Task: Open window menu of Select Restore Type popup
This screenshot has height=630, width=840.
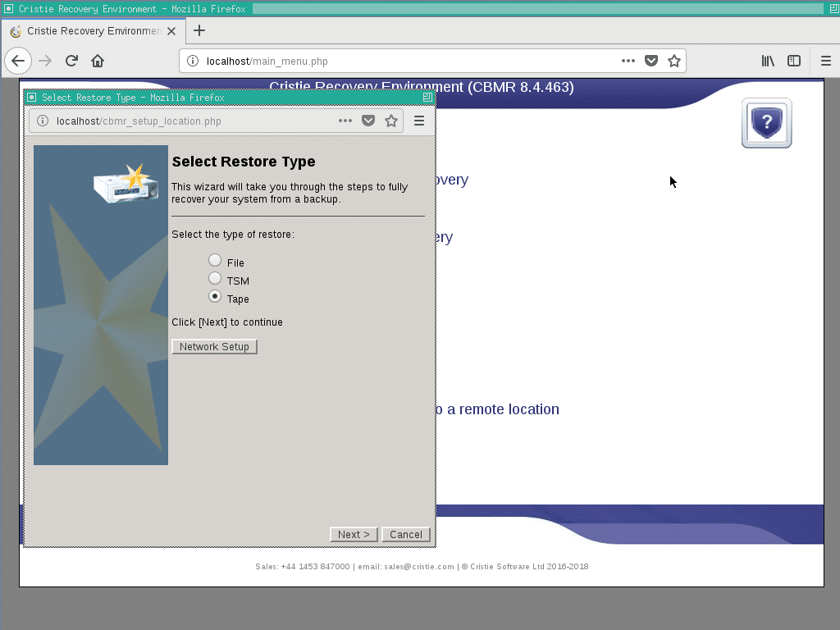Action: [32, 97]
